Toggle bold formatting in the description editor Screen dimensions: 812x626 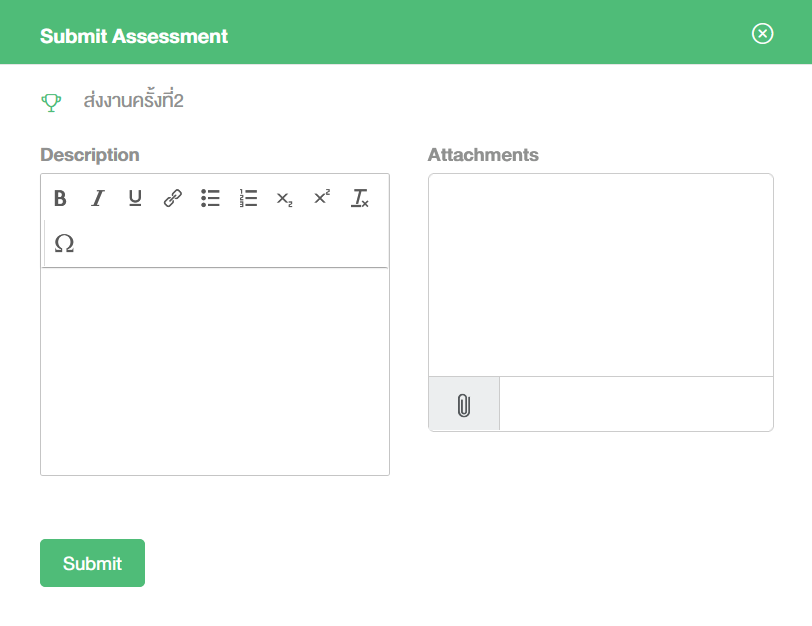pos(60,198)
